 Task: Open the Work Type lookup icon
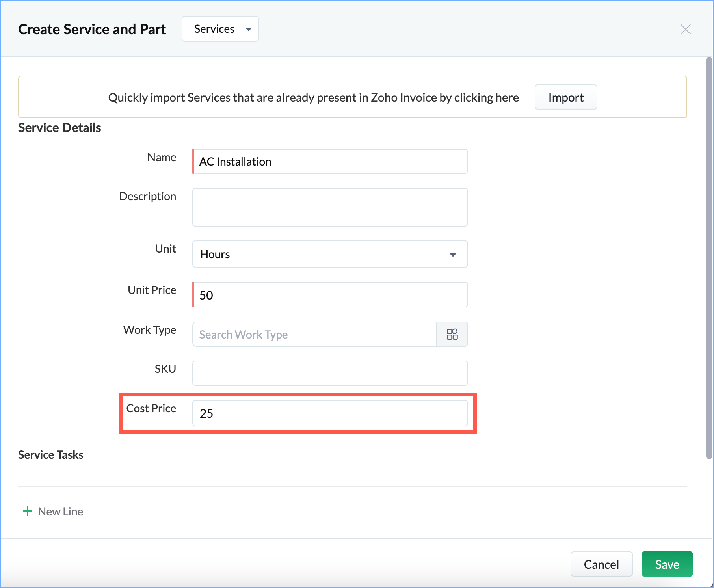[452, 335]
